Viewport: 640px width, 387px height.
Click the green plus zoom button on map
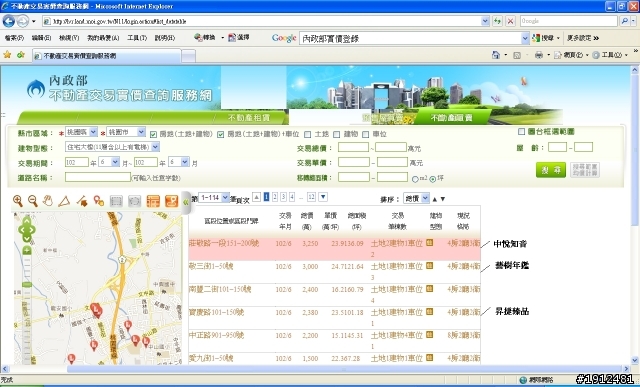click(x=27, y=251)
